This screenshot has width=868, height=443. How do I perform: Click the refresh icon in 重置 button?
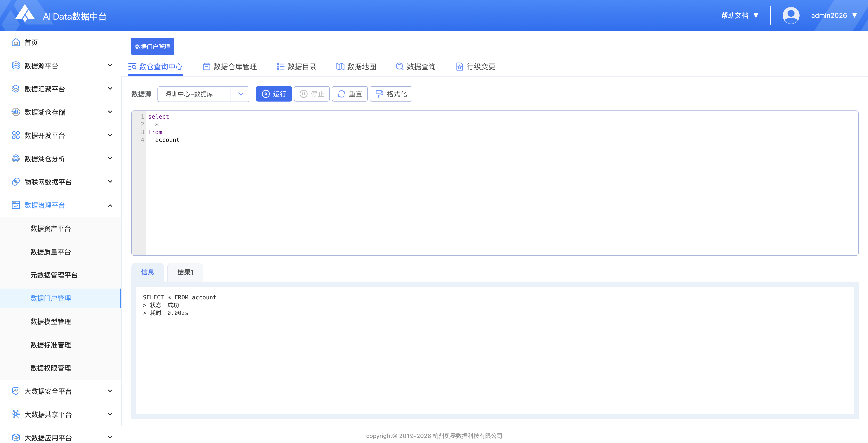coord(341,94)
